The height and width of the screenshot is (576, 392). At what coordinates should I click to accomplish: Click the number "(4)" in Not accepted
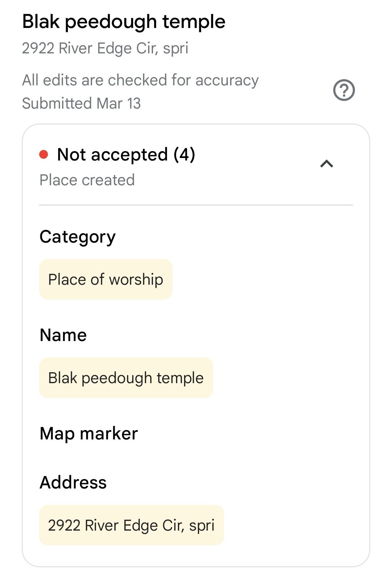pyautogui.click(x=184, y=155)
